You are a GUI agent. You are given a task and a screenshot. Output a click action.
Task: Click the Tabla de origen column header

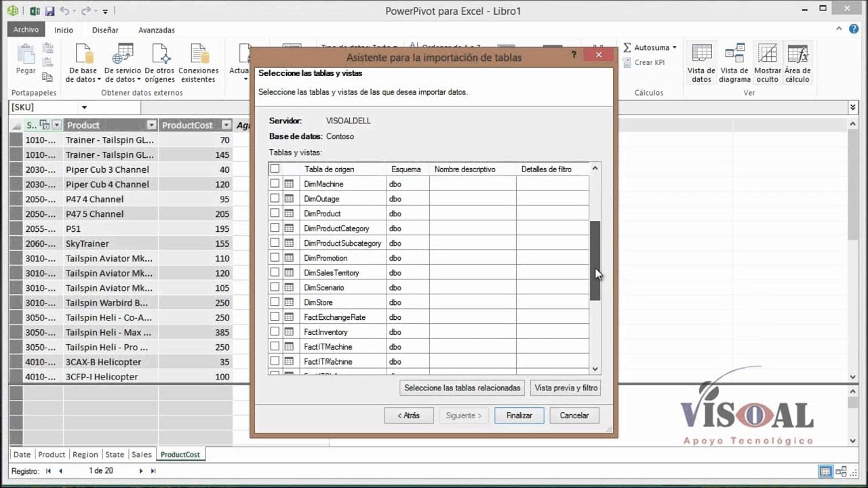click(343, 169)
